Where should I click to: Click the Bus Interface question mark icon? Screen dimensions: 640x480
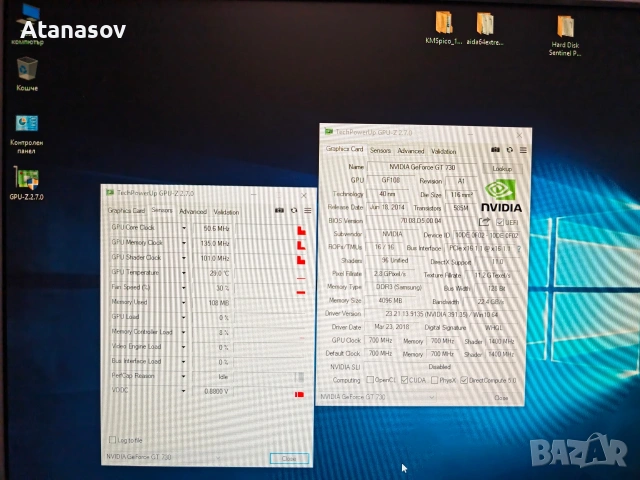point(519,249)
